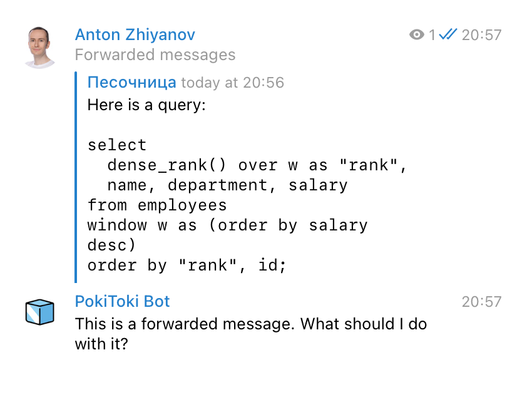Click the Here is a query text
The image size is (532, 407).
click(146, 105)
